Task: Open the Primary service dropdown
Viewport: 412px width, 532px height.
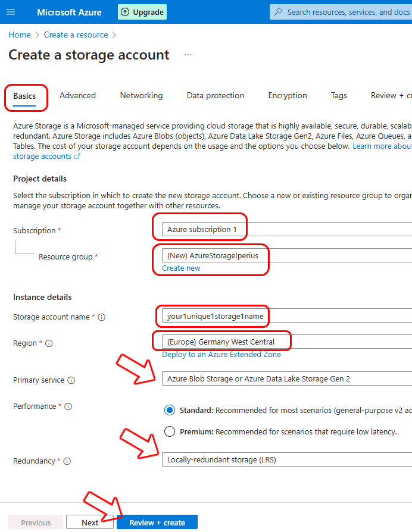Action: pos(287,378)
